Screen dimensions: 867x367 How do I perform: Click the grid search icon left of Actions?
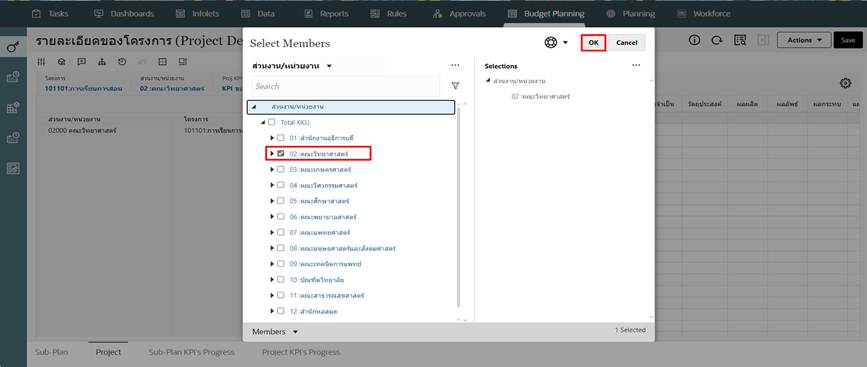coord(740,40)
